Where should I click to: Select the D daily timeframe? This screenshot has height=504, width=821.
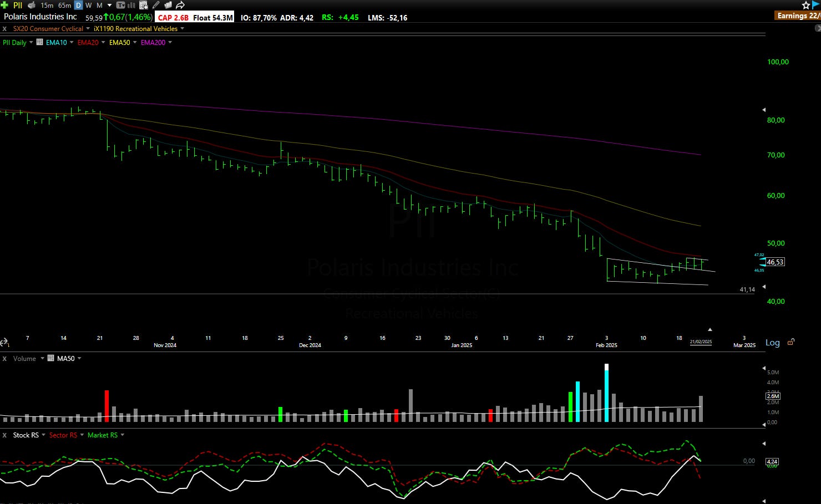78,5
